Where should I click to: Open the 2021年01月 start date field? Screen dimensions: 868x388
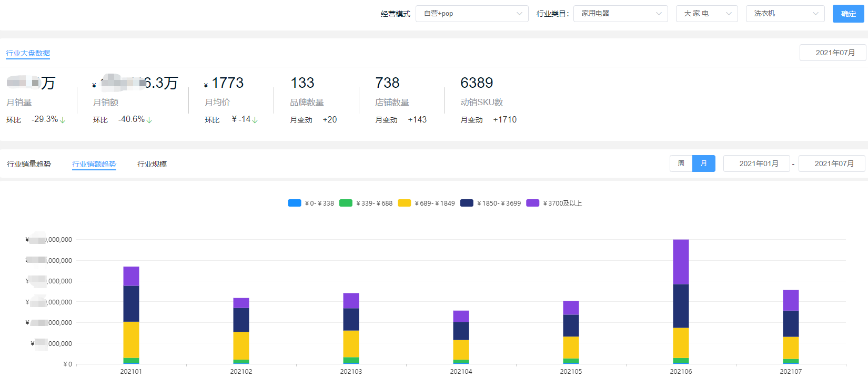pos(756,164)
